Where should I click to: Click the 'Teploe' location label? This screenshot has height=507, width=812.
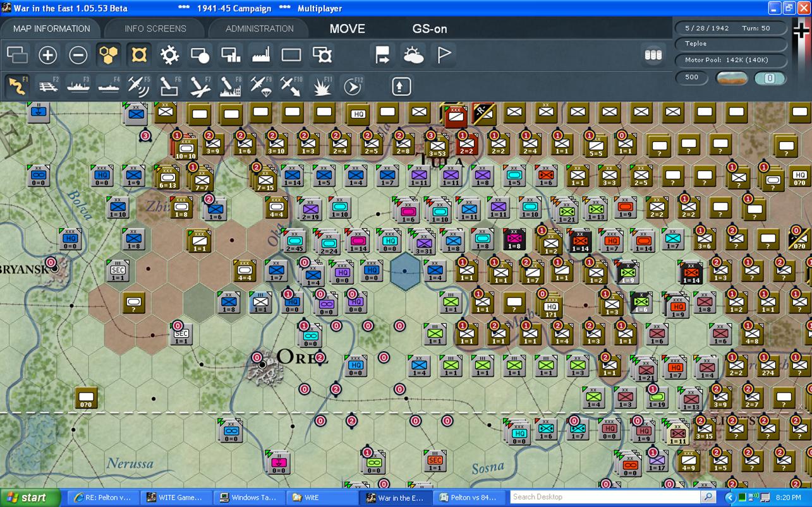point(732,44)
